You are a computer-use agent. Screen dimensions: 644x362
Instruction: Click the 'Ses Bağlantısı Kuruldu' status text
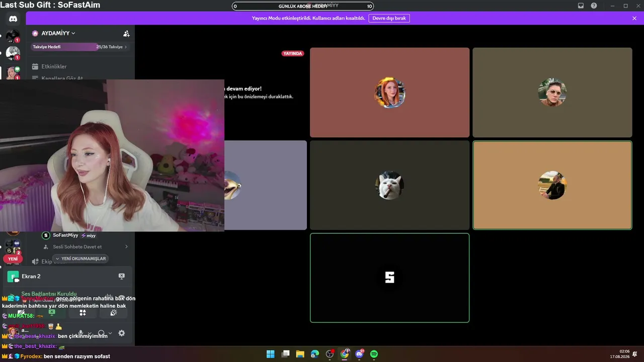49,294
